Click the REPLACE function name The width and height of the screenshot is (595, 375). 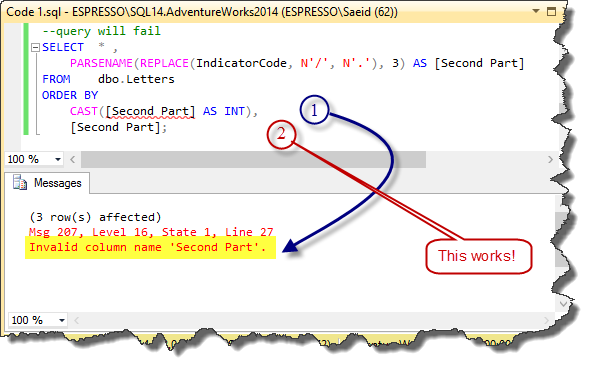click(164, 63)
